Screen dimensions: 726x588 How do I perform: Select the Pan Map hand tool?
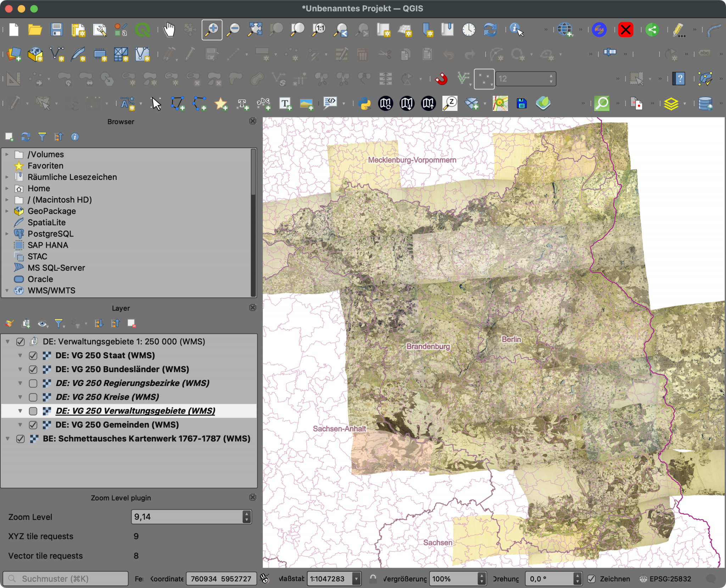[169, 30]
